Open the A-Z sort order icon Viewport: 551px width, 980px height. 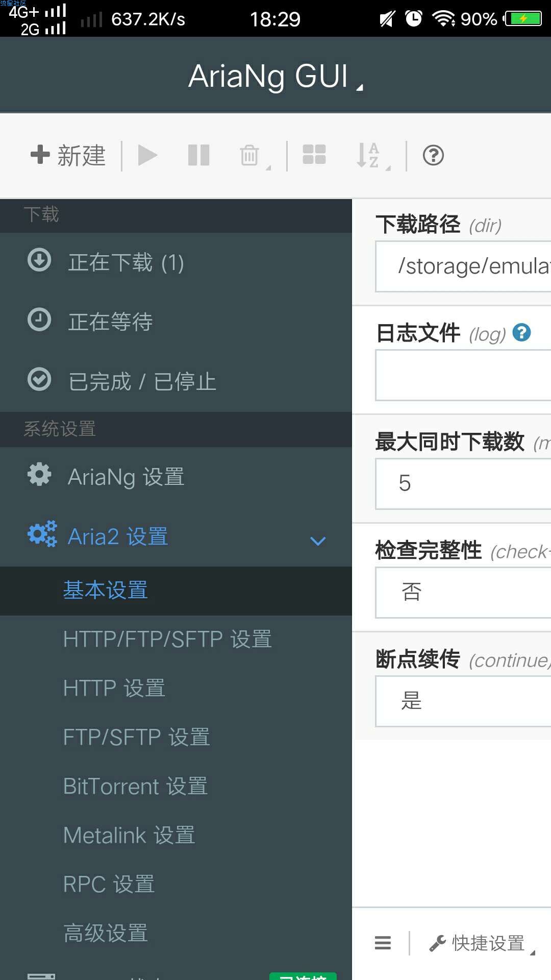point(373,156)
